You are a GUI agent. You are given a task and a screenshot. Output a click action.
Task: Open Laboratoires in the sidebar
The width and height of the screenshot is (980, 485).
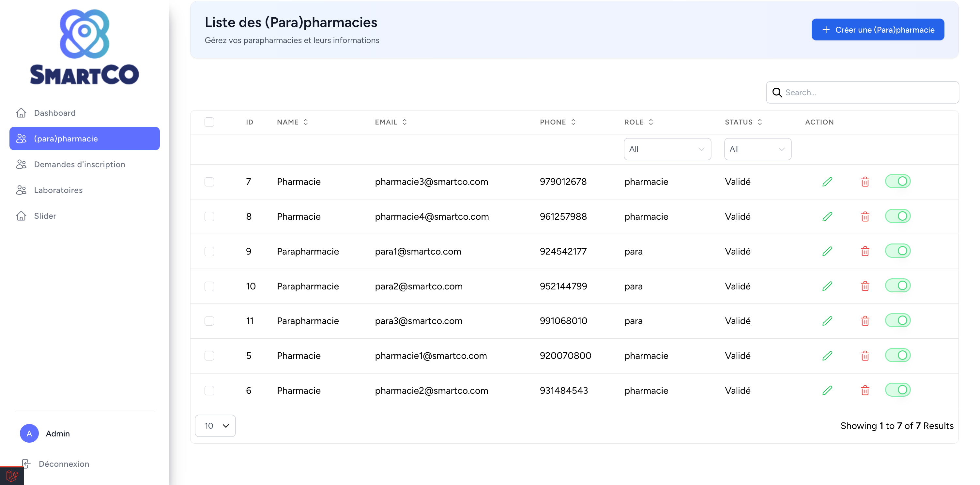click(x=84, y=190)
